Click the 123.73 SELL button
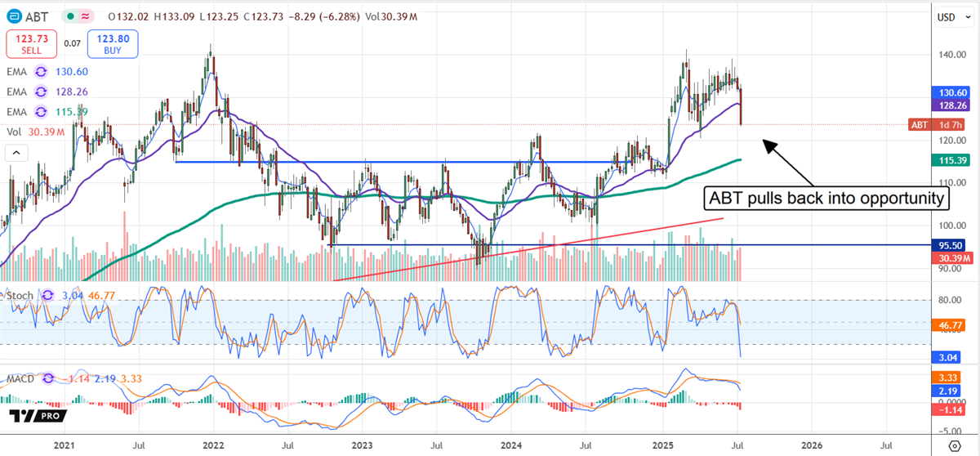The image size is (980, 456). point(32,43)
